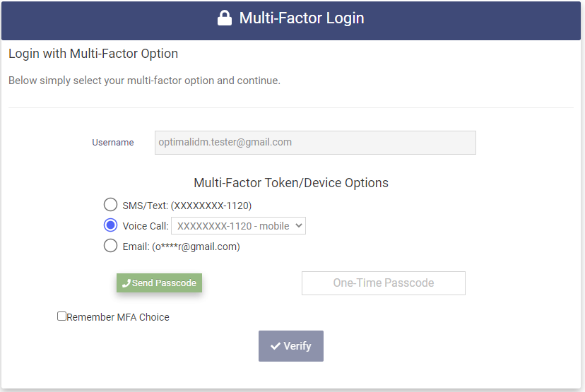Viewport: 585px width, 392px height.
Task: Focus the One-Time Passcode input field
Action: [x=384, y=283]
